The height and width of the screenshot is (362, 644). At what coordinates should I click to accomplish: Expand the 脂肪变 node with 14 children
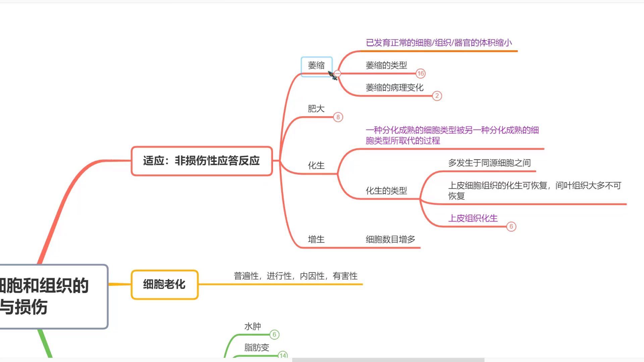[283, 355]
